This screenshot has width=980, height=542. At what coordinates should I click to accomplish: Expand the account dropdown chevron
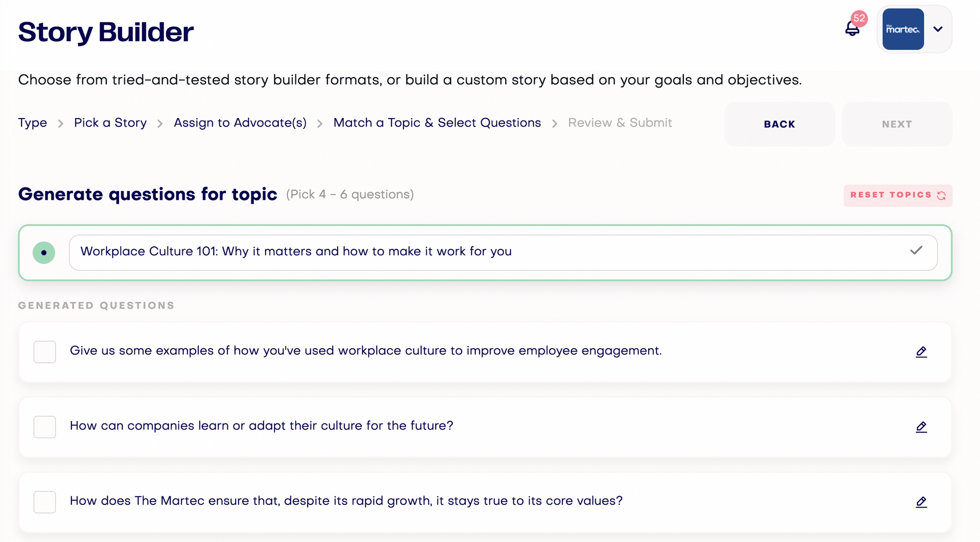938,29
